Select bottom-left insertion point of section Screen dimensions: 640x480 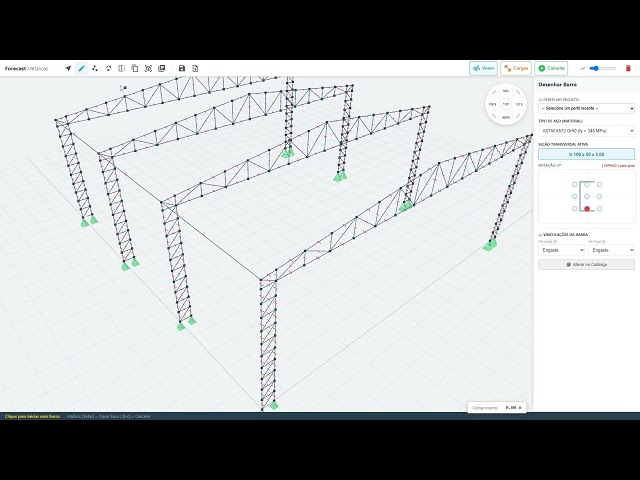[575, 209]
